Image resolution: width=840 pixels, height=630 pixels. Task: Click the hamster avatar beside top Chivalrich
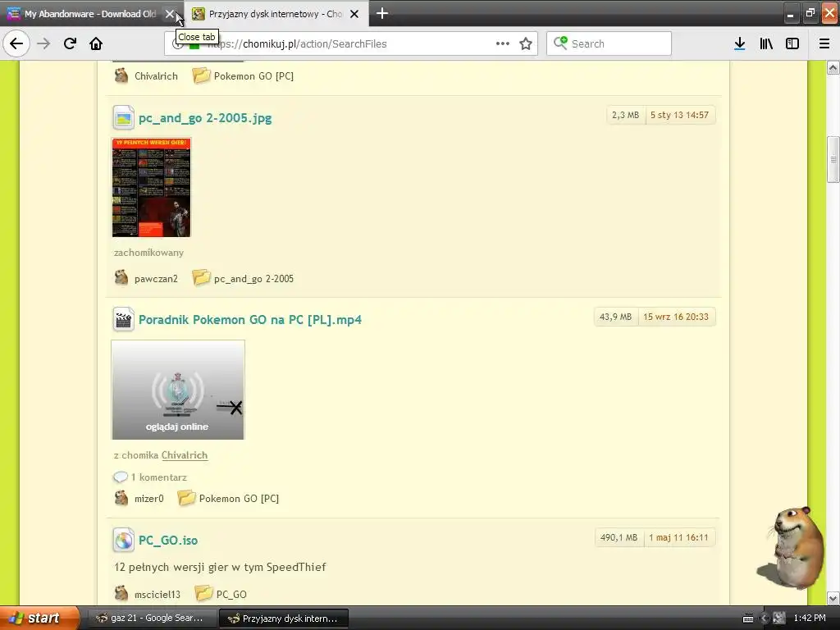pyautogui.click(x=121, y=75)
